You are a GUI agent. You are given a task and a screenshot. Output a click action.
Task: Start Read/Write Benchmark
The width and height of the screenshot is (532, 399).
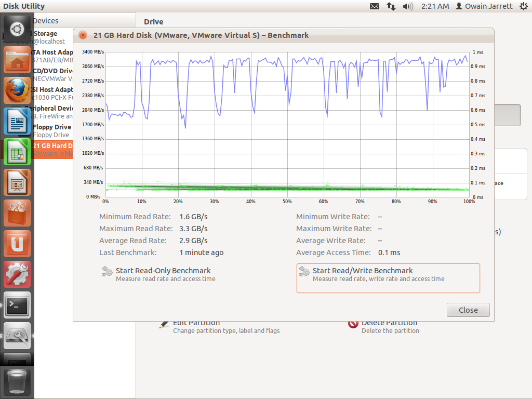[x=388, y=278]
